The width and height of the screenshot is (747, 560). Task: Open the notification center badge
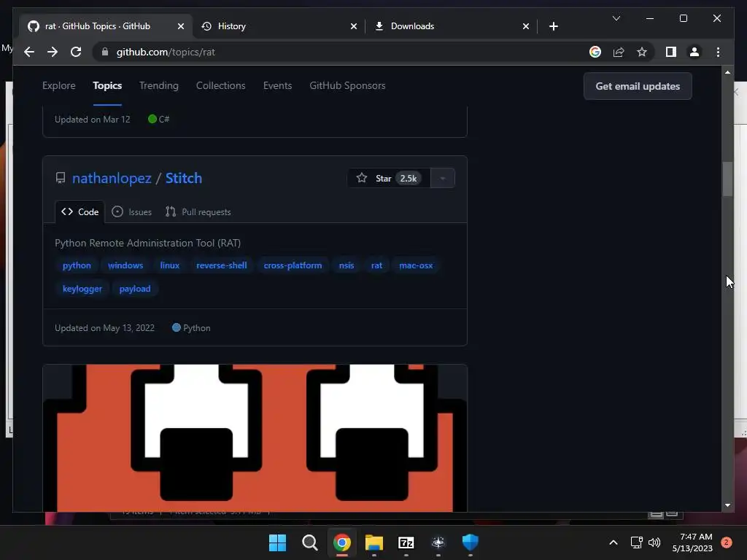[x=727, y=542]
